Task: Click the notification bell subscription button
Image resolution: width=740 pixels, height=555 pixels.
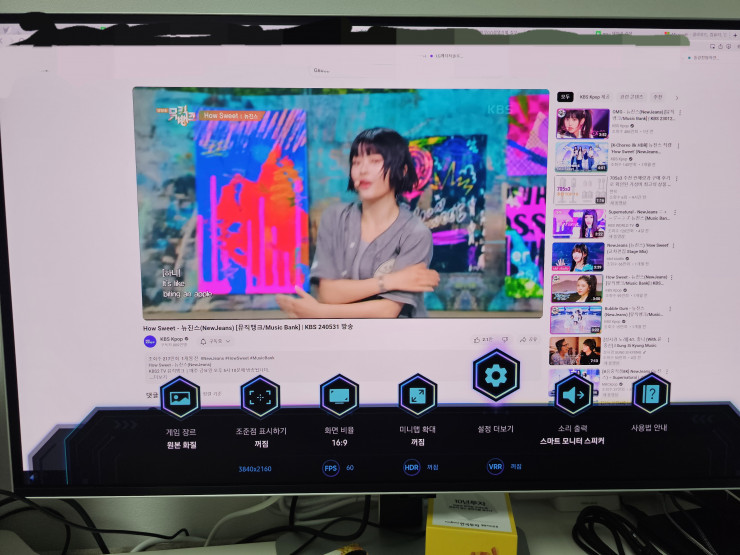Action: click(x=215, y=341)
